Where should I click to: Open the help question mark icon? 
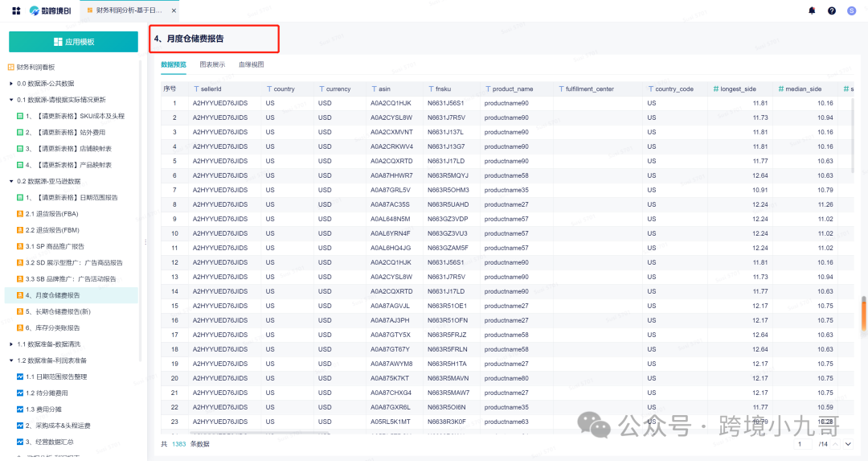pyautogui.click(x=832, y=10)
